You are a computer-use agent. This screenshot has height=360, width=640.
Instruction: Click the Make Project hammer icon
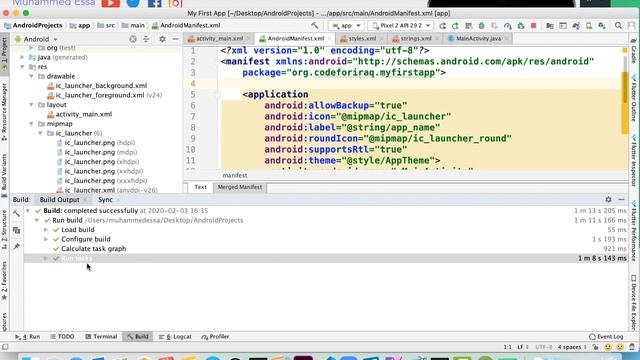[x=314, y=25]
